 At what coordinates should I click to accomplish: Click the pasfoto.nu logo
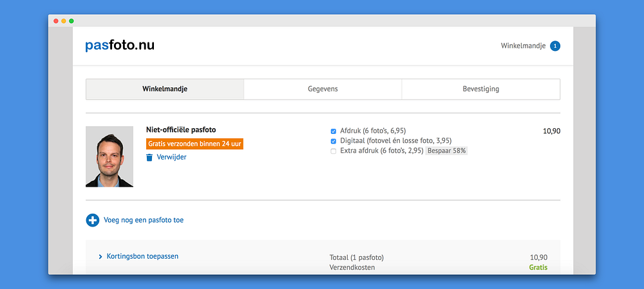(x=120, y=46)
